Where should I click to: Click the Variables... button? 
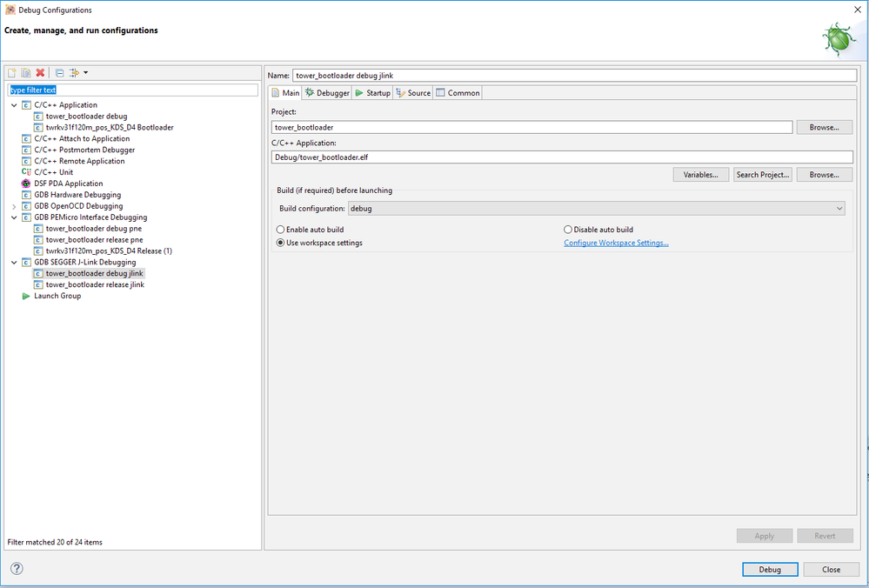click(x=700, y=175)
